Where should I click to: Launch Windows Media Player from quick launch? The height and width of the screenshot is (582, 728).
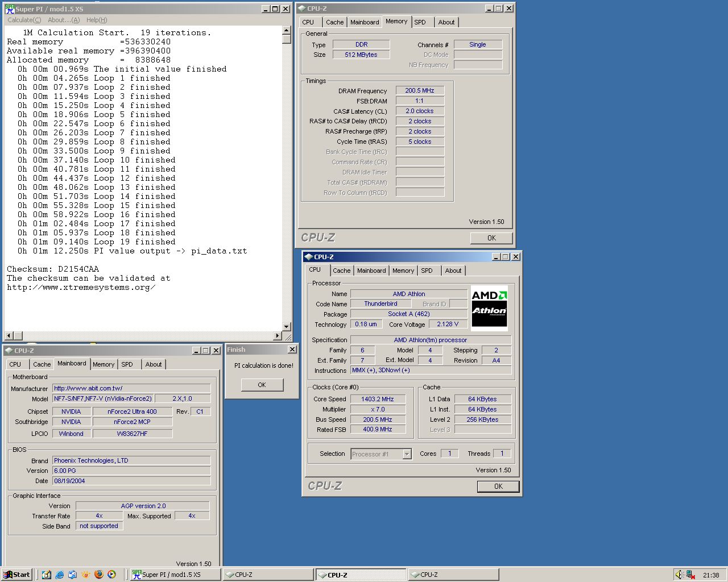click(x=111, y=575)
